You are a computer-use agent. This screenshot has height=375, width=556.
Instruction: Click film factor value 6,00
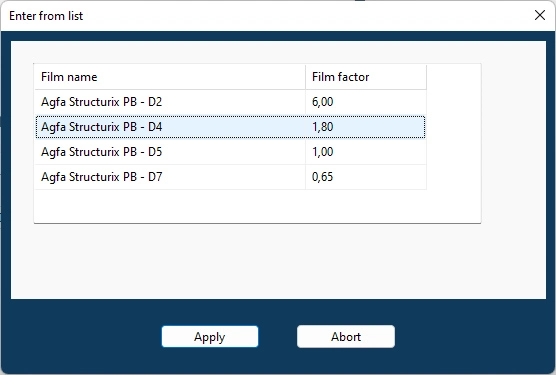322,102
